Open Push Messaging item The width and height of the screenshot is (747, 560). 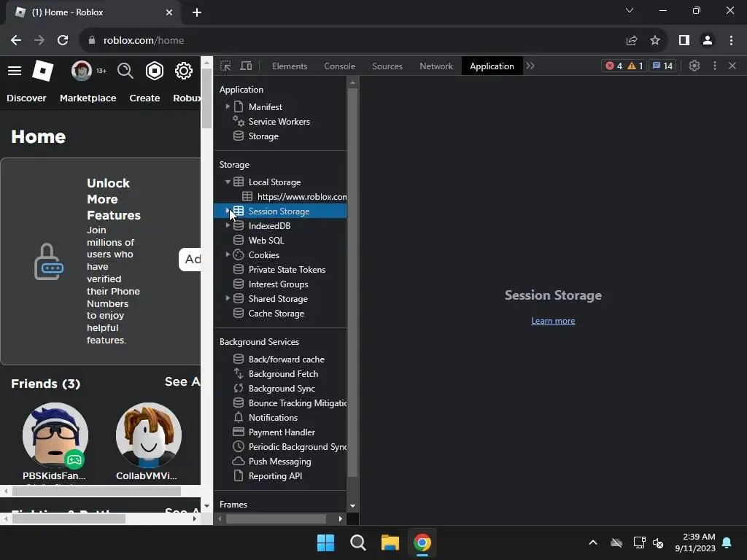click(x=279, y=462)
